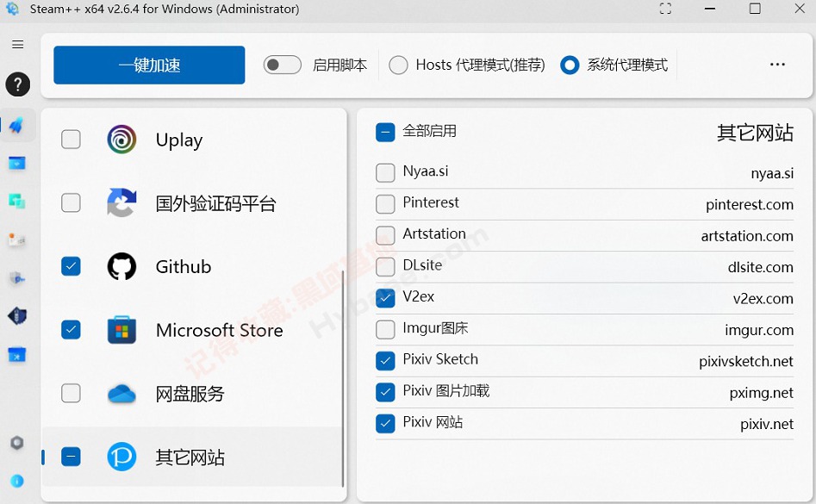Open the second blue window sidebar icon
The height and width of the screenshot is (504, 816).
pos(16,164)
